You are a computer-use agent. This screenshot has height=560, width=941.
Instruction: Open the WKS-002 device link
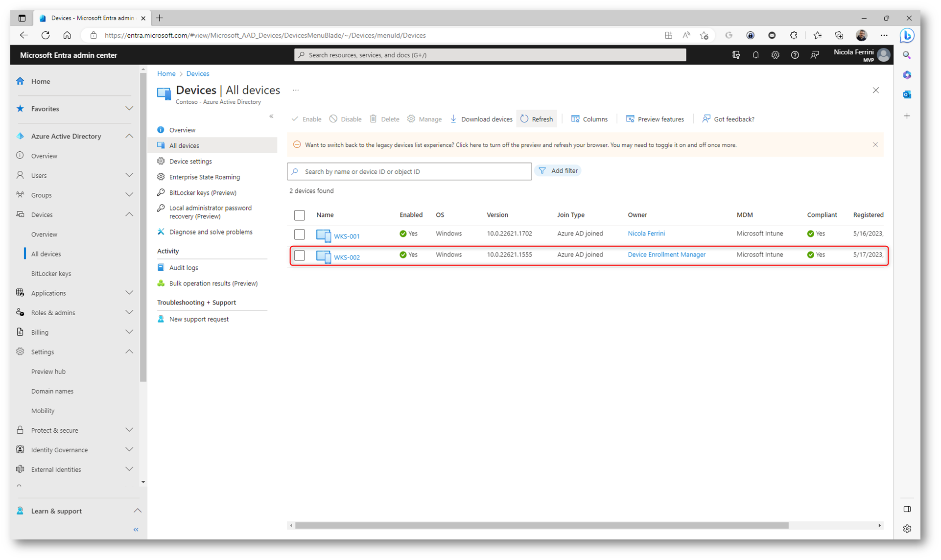click(347, 257)
